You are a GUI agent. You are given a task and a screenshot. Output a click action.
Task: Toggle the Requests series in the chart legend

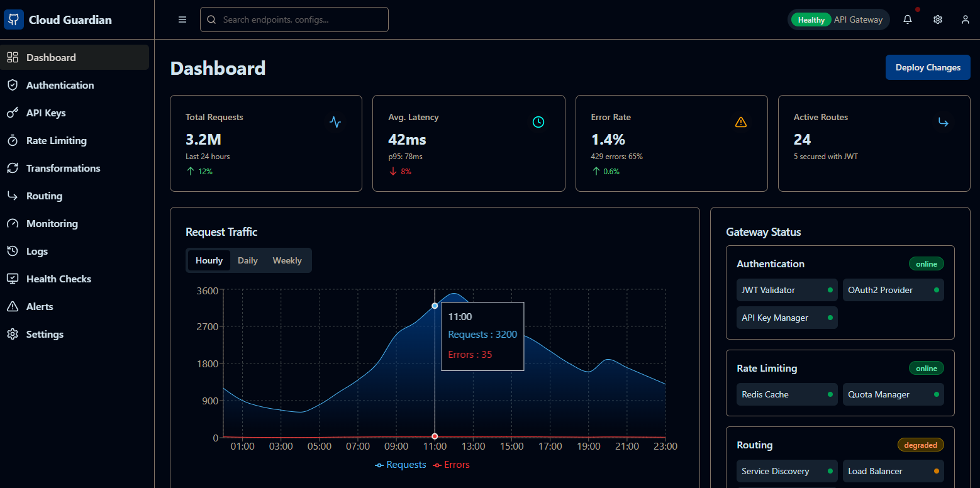point(400,465)
